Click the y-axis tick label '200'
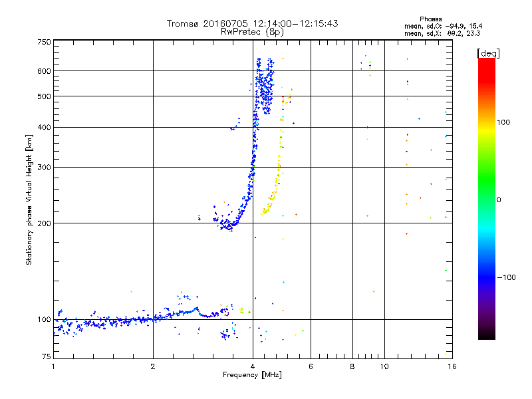Screen dimensions: 532x399 tap(45, 223)
